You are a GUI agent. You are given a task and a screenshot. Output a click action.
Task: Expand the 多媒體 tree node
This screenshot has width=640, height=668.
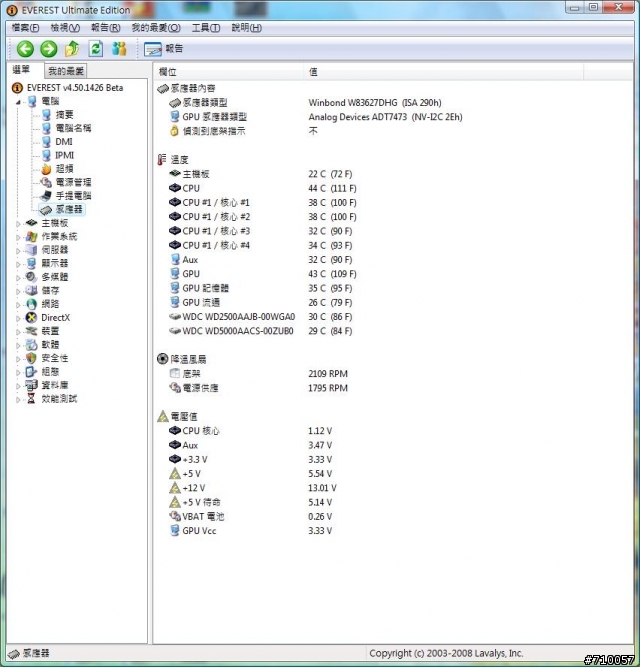click(18, 278)
